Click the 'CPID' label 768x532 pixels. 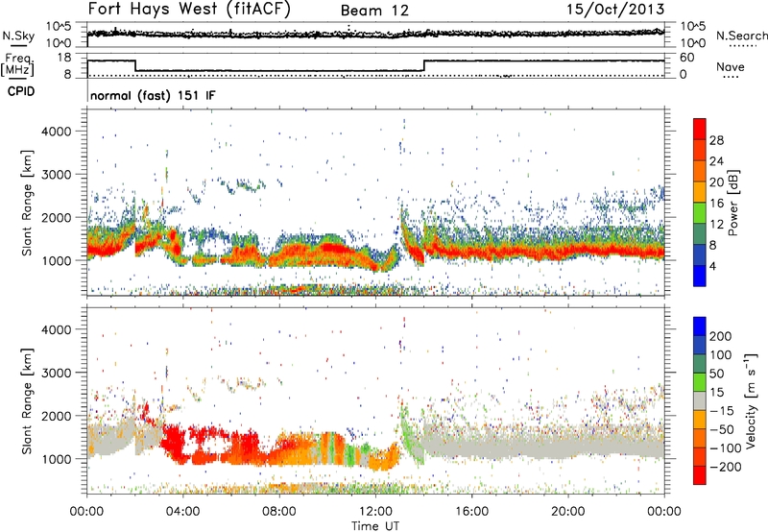coord(21,91)
